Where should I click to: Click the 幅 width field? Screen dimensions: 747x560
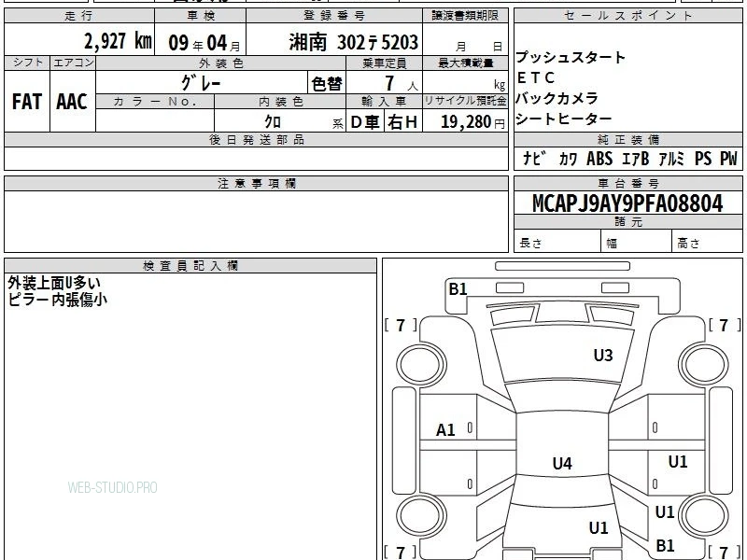(636, 243)
